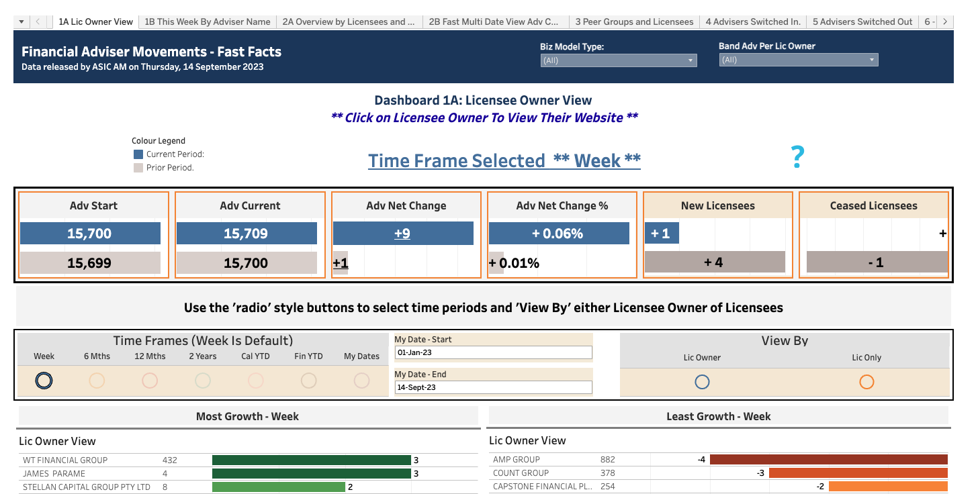Click the +9 Adv Net Change value

[403, 234]
